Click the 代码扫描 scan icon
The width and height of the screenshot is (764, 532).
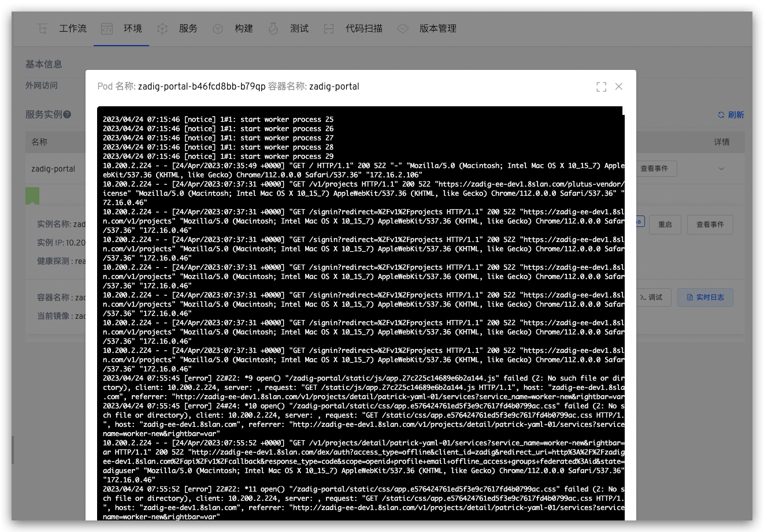pyautogui.click(x=329, y=28)
